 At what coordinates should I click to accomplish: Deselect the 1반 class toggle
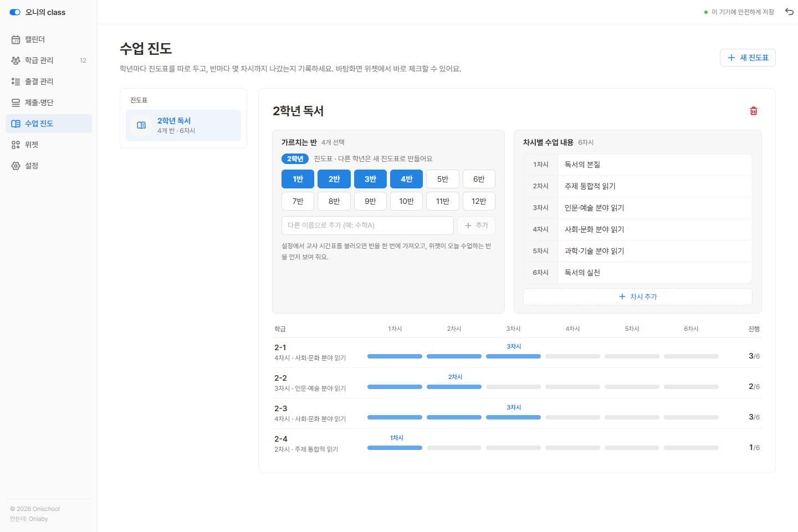298,179
